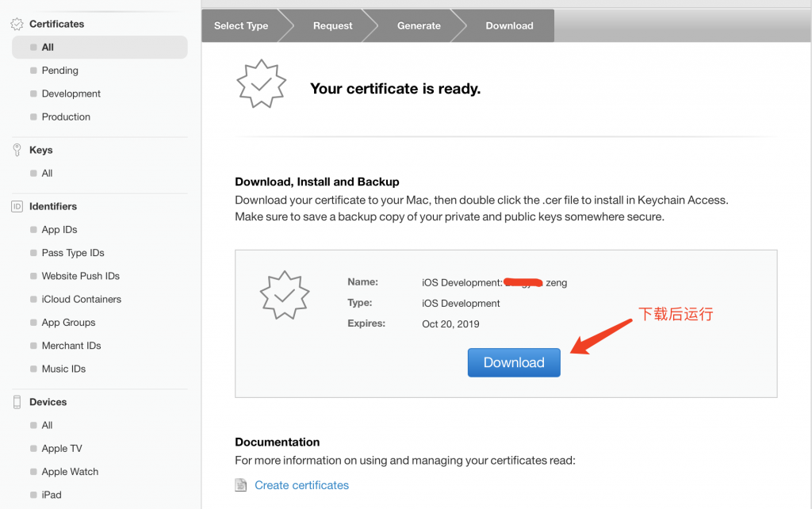Open Production certificates list
812x509 pixels.
66,117
